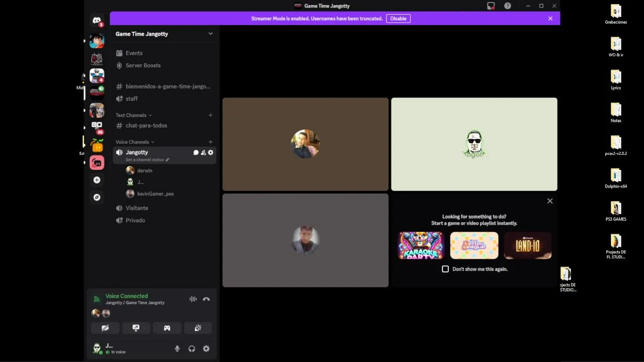Open Discord help question mark icon

508,6
